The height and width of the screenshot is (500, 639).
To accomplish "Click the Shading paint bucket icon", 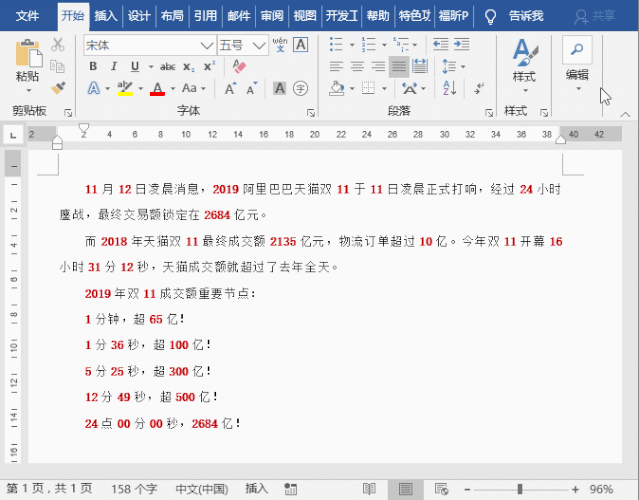I will [x=337, y=88].
